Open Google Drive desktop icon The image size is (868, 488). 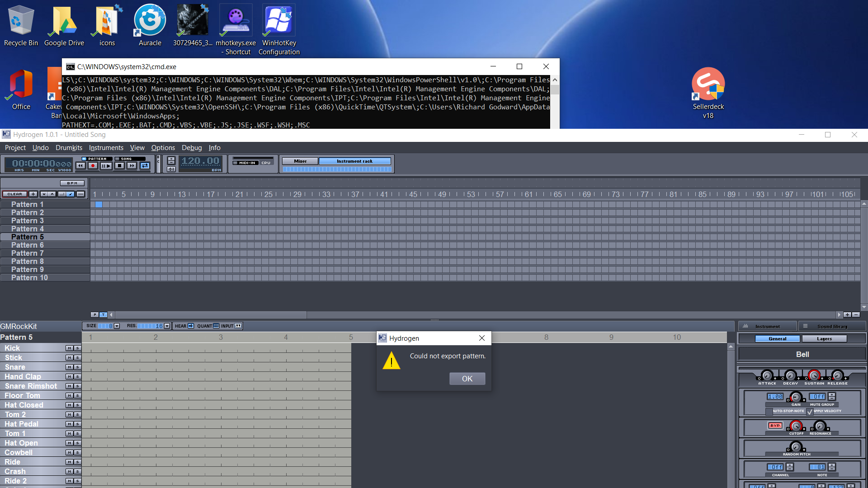click(x=64, y=26)
